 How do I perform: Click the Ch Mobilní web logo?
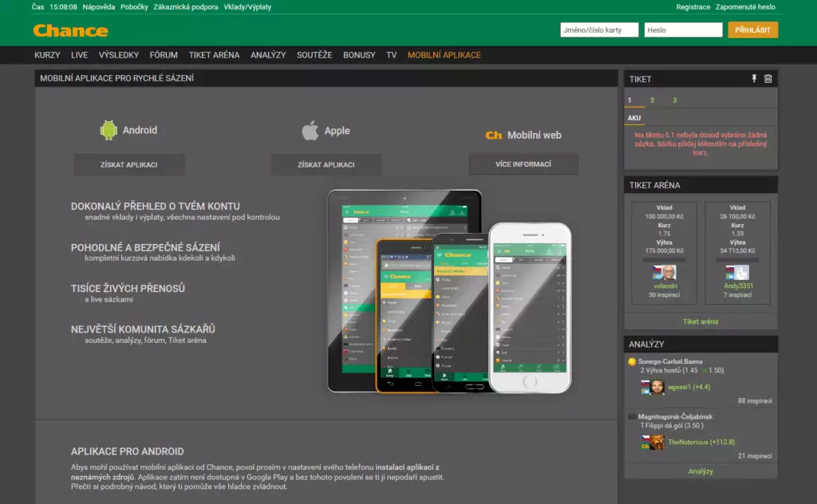tap(493, 136)
